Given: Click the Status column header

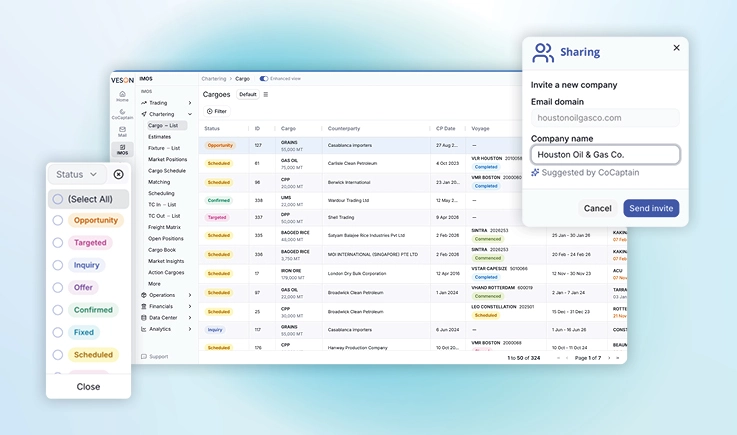Looking at the screenshot, I should click(212, 128).
